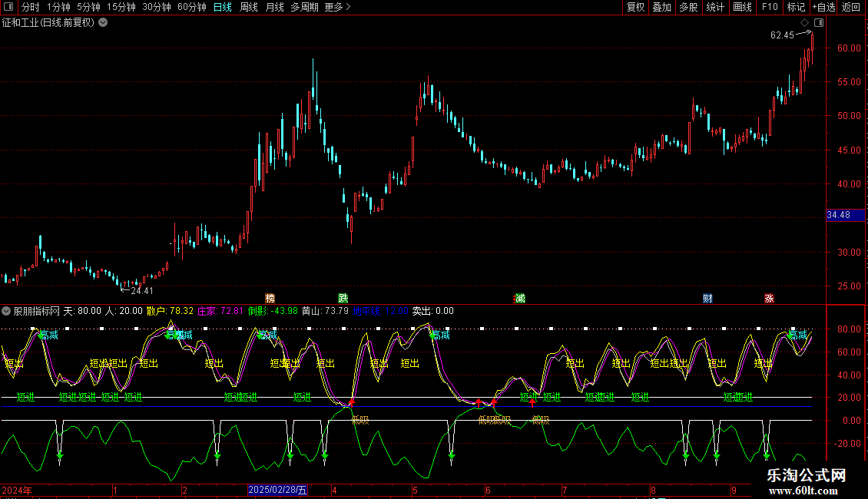Click the 涨 event marker icon
Screen dimensions: 868x499
coord(769,298)
